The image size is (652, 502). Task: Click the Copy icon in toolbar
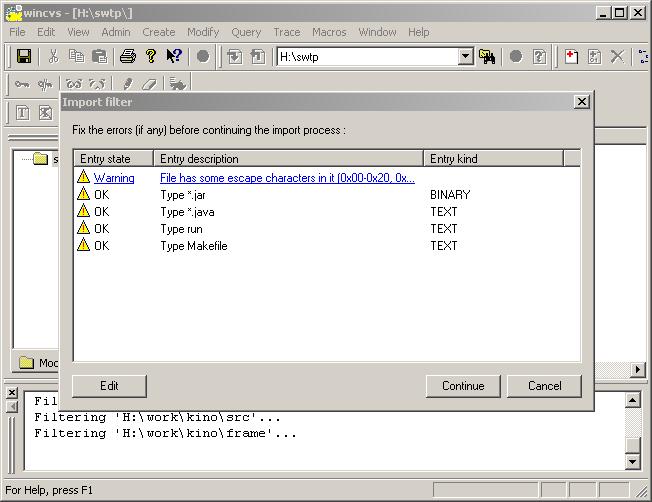coord(77,56)
